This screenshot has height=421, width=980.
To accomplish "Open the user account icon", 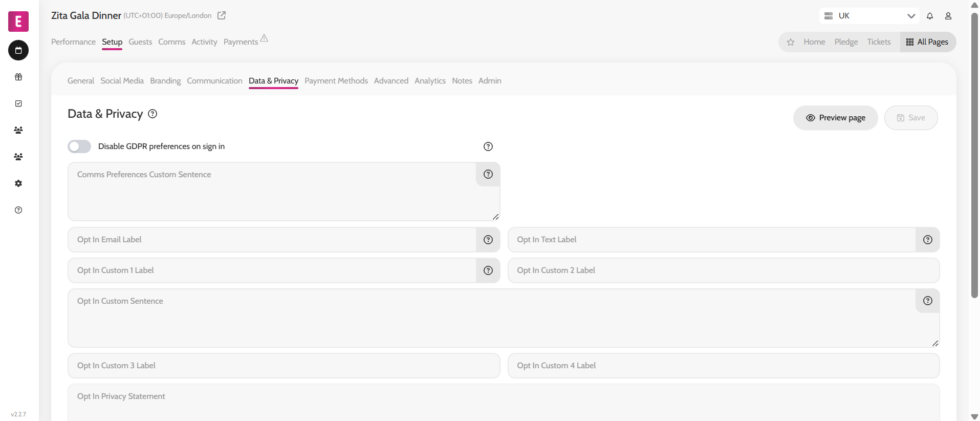I will (948, 16).
